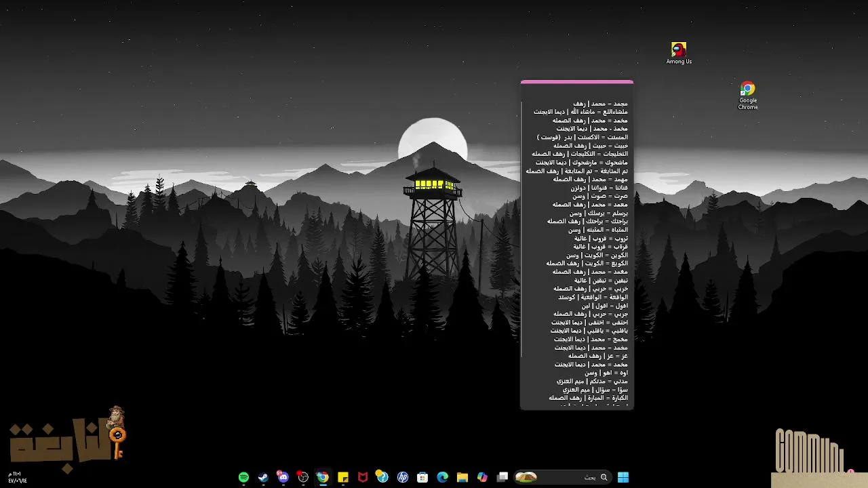Click the line starting with التخليجات

coord(580,154)
